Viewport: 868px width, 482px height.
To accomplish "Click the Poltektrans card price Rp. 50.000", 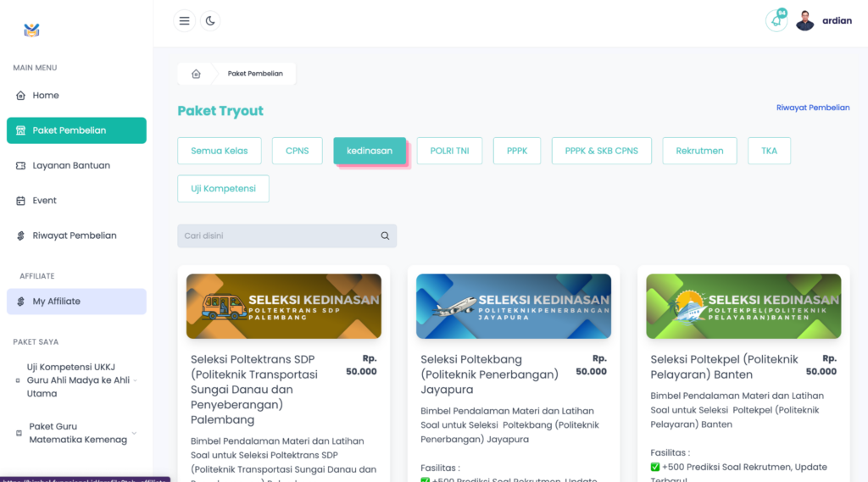I will (361, 365).
